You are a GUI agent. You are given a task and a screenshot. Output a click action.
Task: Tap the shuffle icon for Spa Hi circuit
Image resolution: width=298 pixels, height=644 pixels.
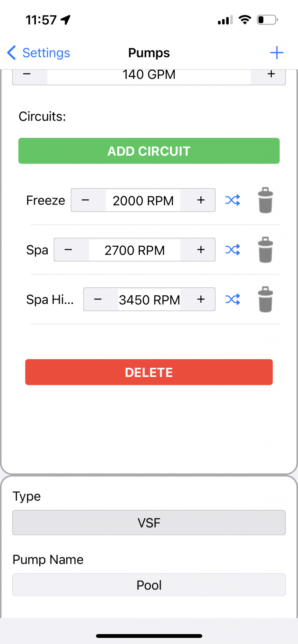click(x=233, y=299)
